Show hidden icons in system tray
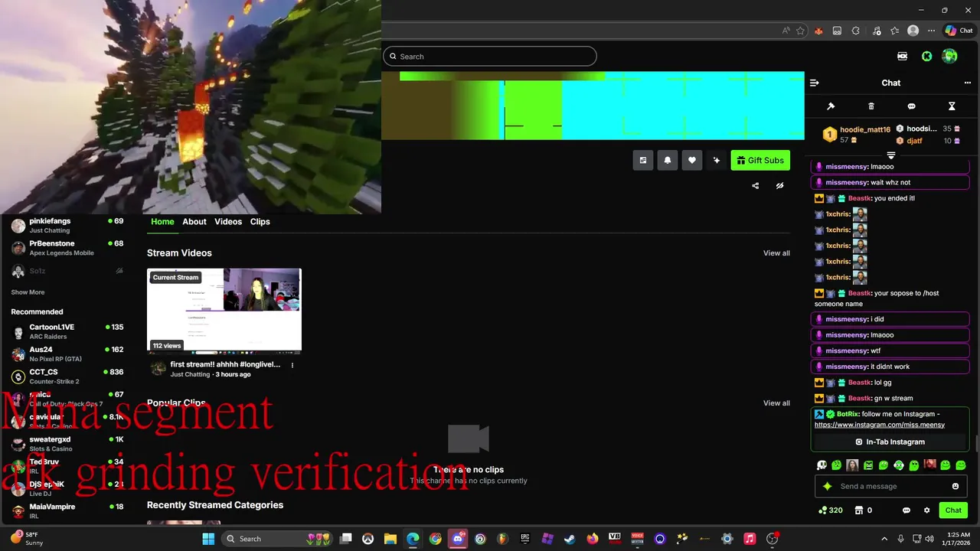The height and width of the screenshot is (551, 980). click(884, 539)
